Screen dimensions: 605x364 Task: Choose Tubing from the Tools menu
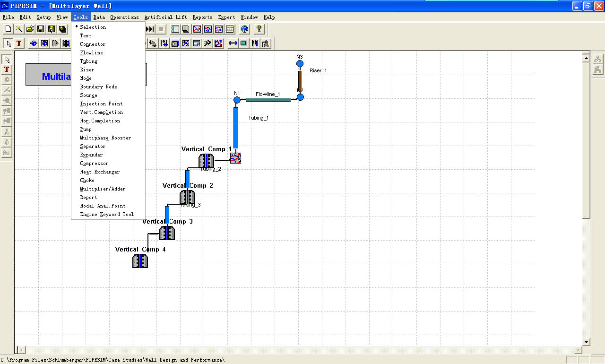tap(108, 61)
